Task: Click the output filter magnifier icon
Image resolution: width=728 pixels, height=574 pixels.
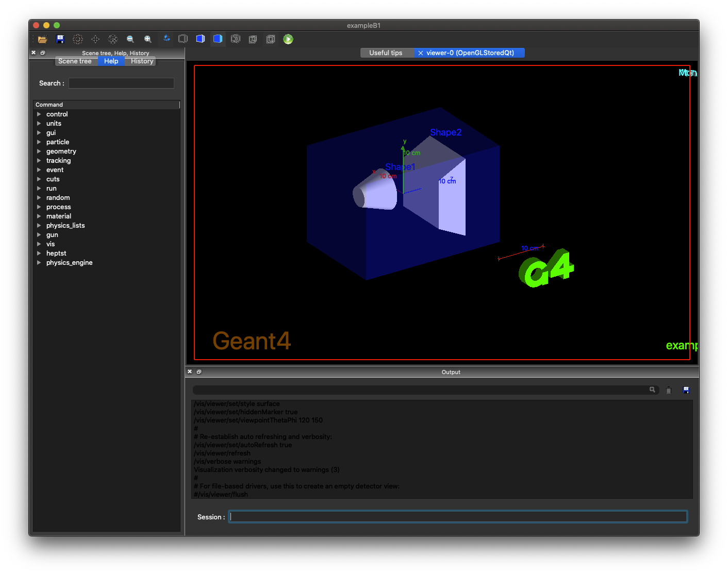Action: pyautogui.click(x=652, y=390)
